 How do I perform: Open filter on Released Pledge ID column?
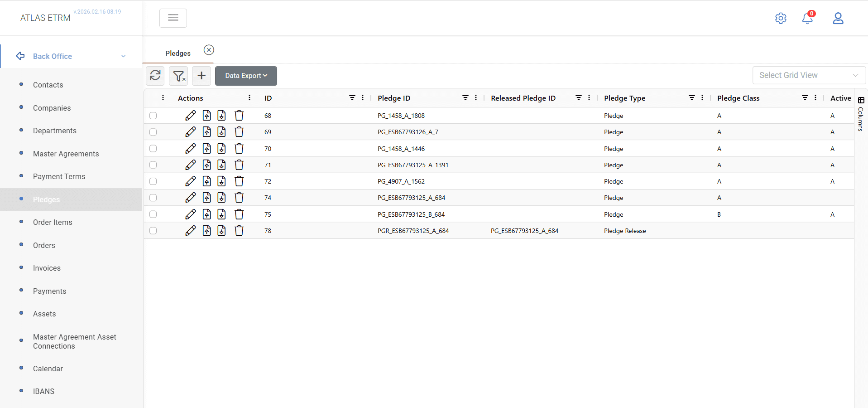click(x=579, y=98)
